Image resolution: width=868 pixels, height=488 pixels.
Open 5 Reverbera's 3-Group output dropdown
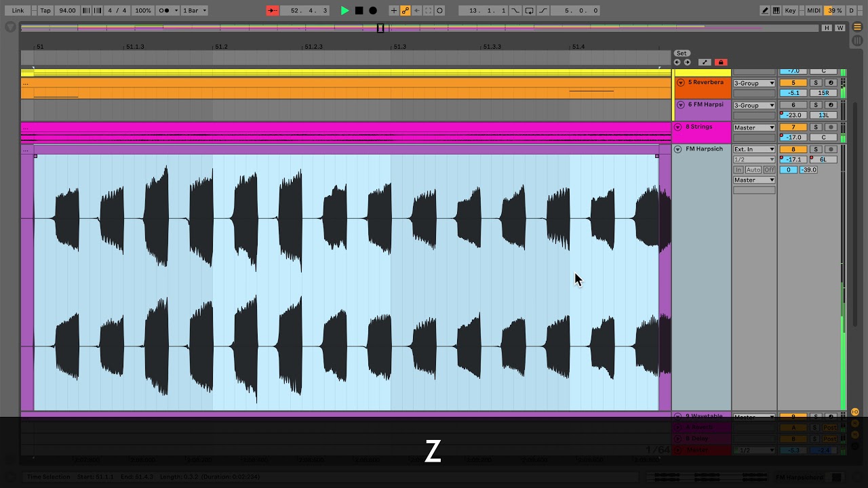754,83
